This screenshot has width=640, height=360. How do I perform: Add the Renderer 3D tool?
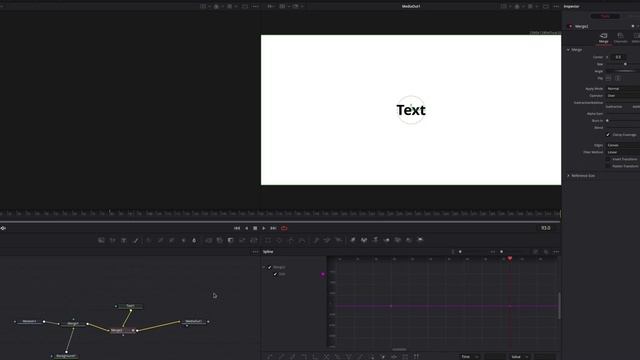tap(420, 240)
